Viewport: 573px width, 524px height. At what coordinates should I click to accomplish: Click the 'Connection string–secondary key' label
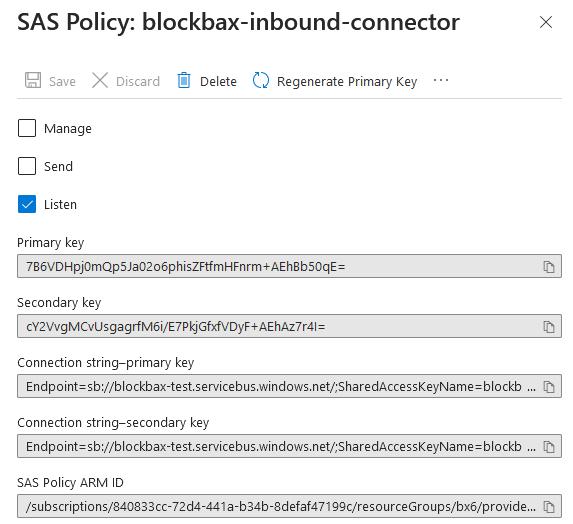pyautogui.click(x=113, y=423)
